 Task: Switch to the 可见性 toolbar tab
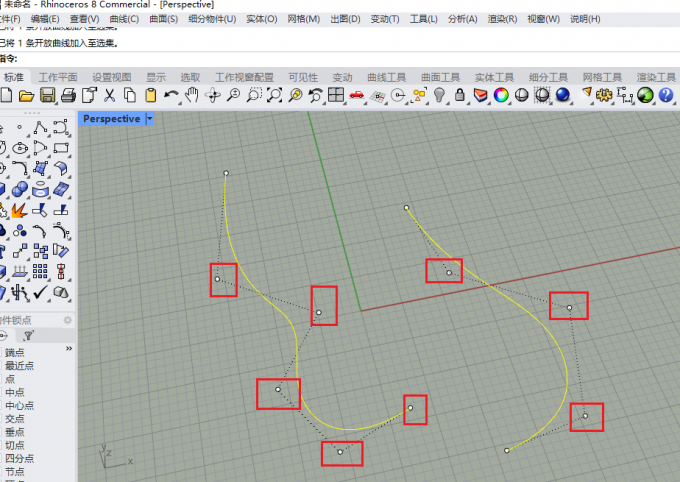303,77
